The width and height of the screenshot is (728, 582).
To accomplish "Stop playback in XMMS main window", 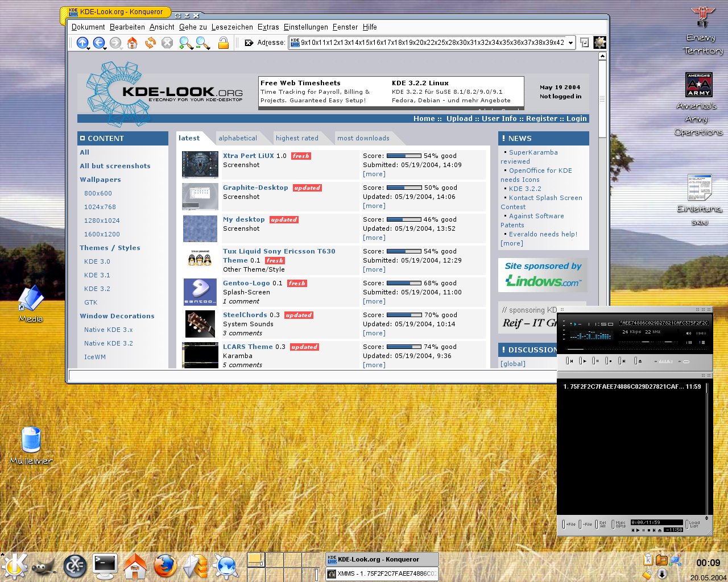I will [x=609, y=361].
